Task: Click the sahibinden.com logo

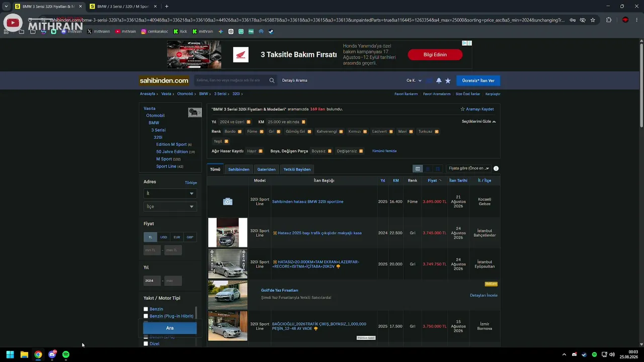Action: click(x=164, y=80)
